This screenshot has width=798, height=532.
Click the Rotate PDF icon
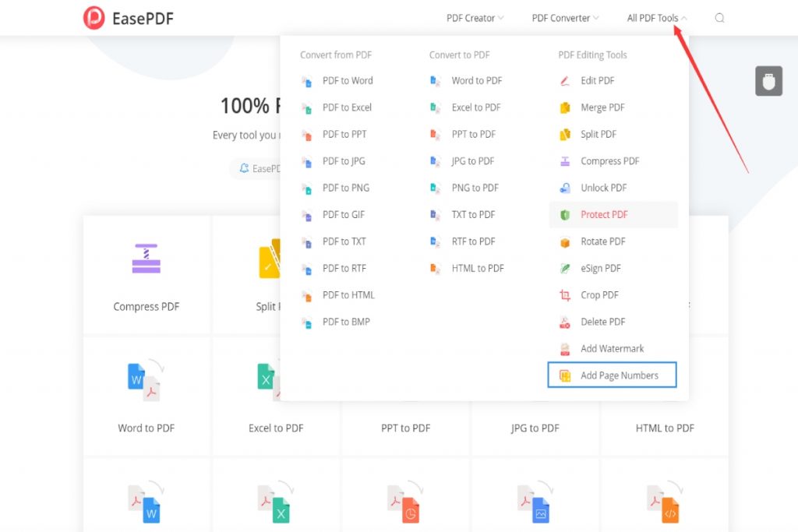point(565,242)
